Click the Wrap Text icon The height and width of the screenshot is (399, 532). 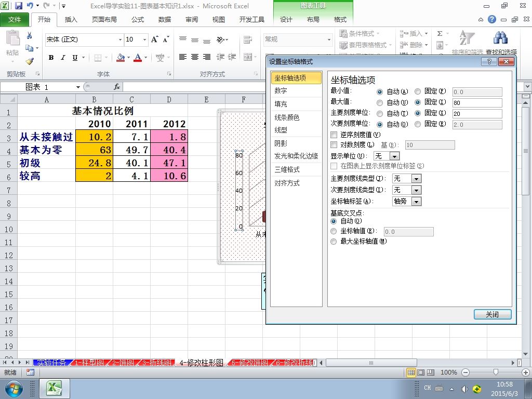click(248, 39)
